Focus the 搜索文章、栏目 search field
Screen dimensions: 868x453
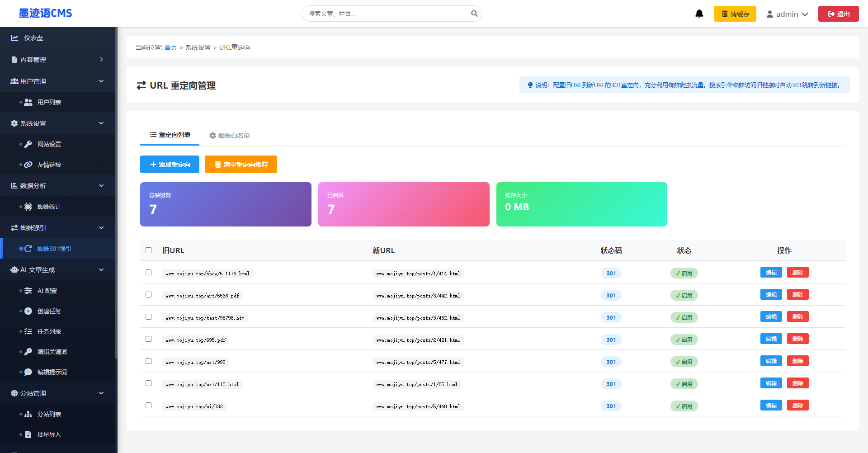(387, 14)
